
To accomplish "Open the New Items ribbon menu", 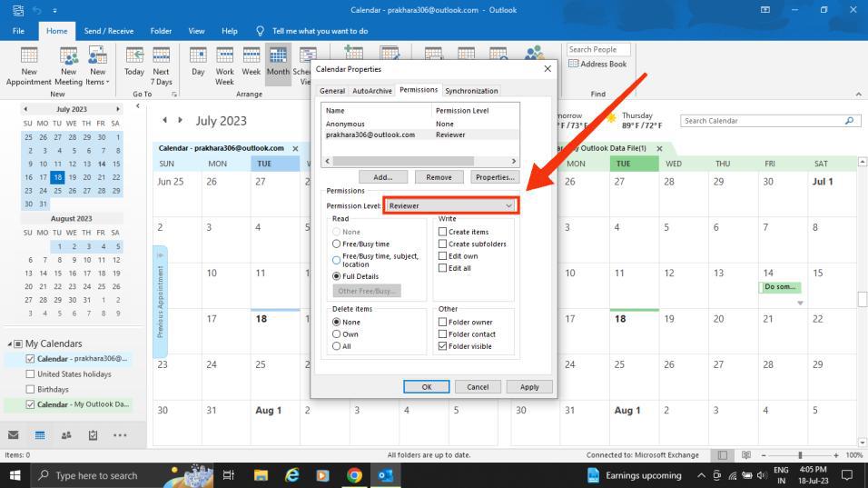I will click(x=97, y=66).
